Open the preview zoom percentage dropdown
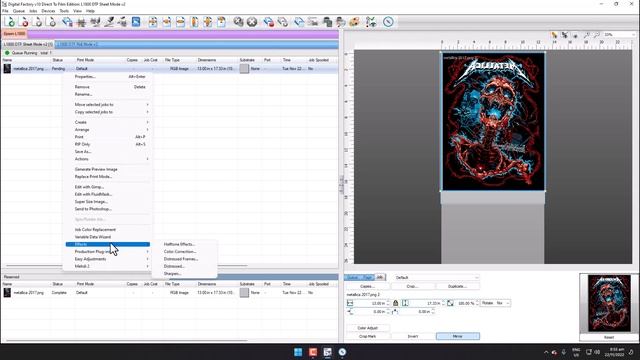The image size is (640, 360). (619, 35)
